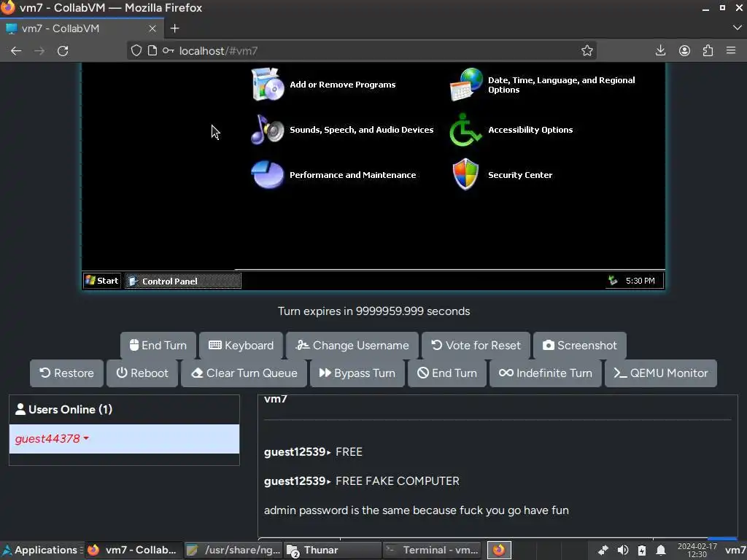This screenshot has height=560, width=747.
Task: Click the Restore admin button
Action: (x=66, y=373)
